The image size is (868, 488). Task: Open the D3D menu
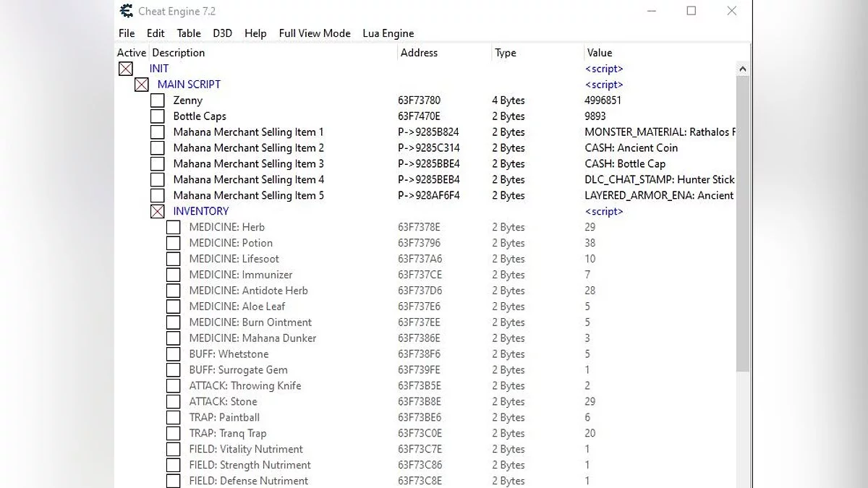tap(222, 33)
